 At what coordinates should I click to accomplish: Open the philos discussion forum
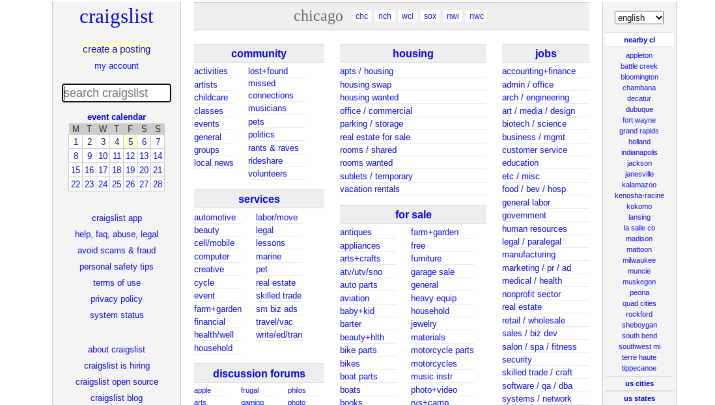point(296,390)
